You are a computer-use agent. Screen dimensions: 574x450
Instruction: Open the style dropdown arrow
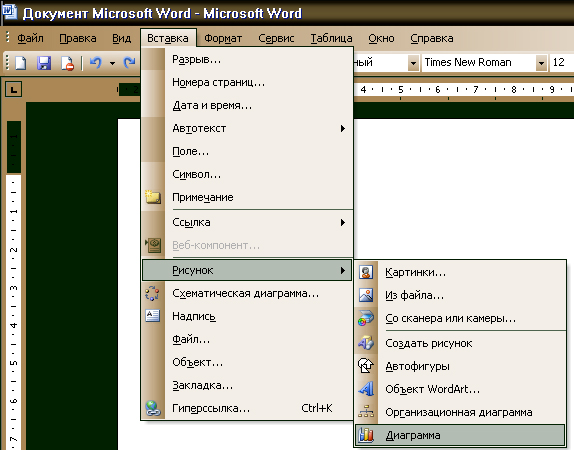pyautogui.click(x=413, y=63)
